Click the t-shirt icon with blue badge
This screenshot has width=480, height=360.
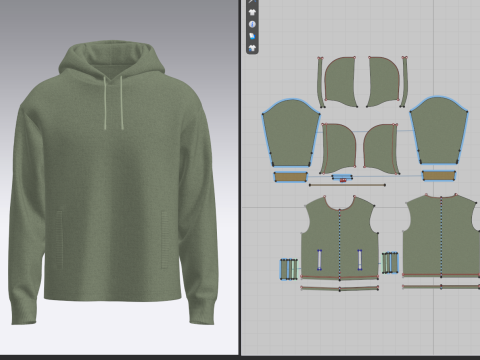click(252, 48)
